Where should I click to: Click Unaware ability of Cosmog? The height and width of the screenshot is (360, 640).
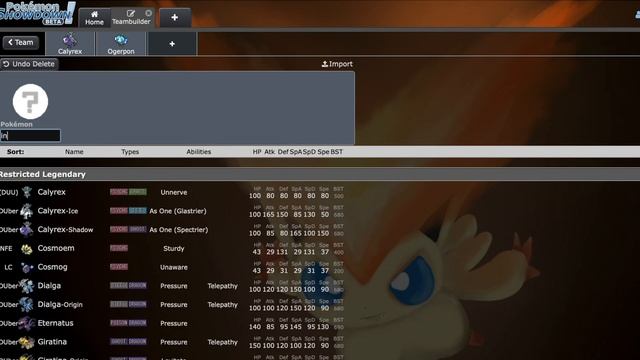coord(174,267)
